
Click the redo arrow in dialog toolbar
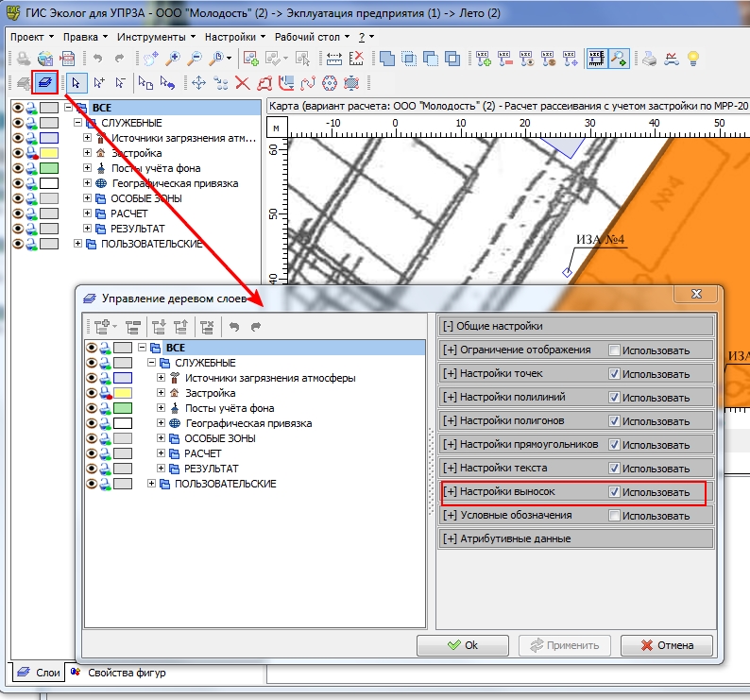[256, 327]
